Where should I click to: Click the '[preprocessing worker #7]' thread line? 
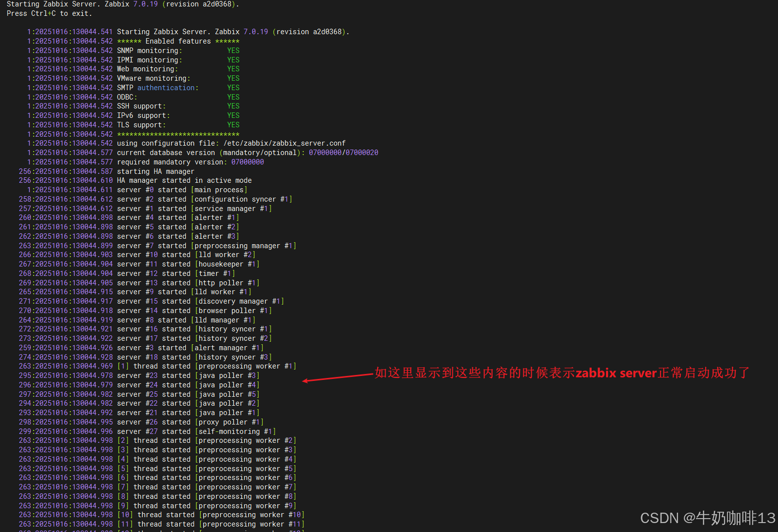(158, 487)
